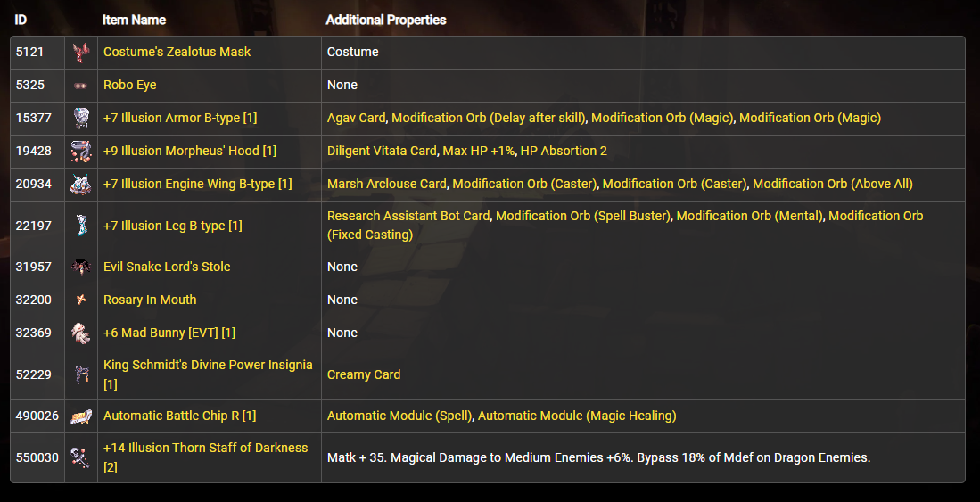Open the Agav Card link
The width and height of the screenshot is (980, 502).
pyautogui.click(x=356, y=118)
